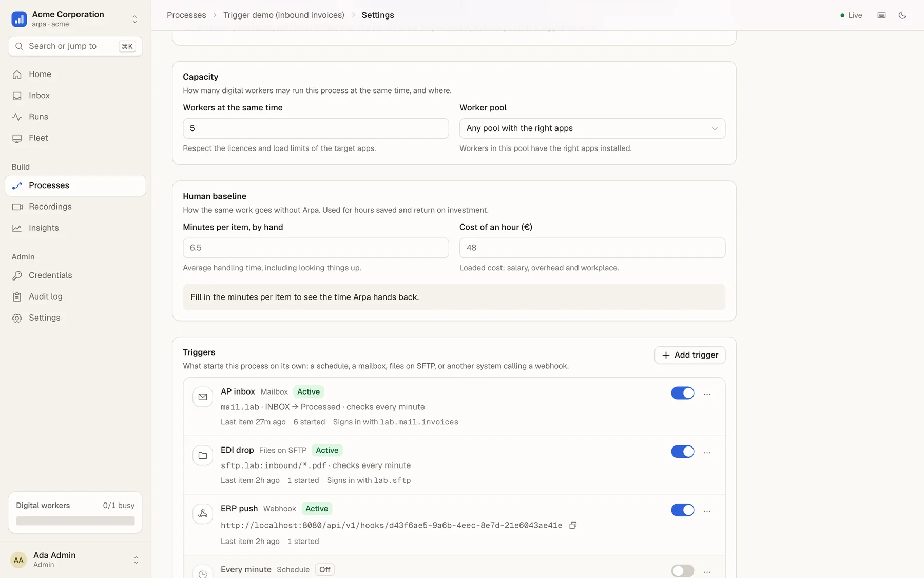Click the EDI drop folder icon

click(x=203, y=455)
